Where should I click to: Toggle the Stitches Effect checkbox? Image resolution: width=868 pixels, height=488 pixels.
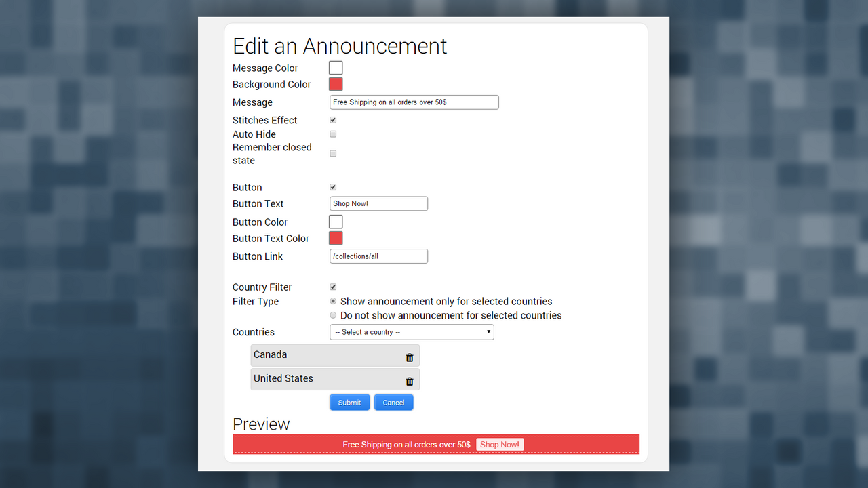(332, 119)
